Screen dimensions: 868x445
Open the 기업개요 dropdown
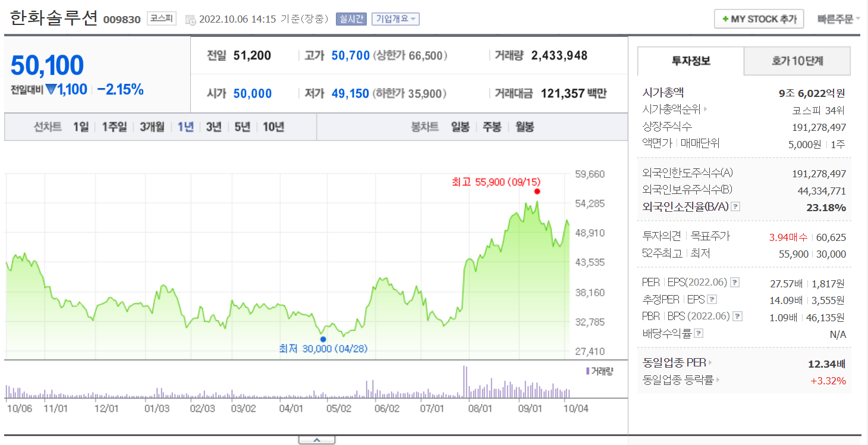tap(395, 19)
